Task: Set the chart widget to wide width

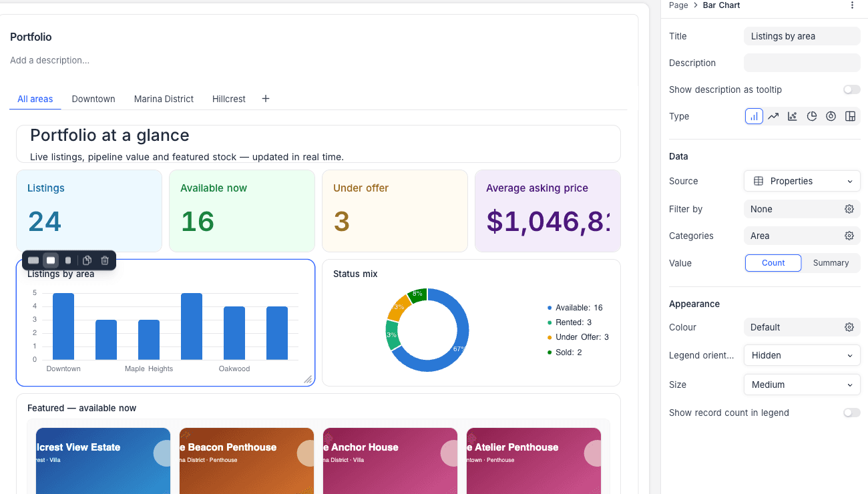Action: click(33, 260)
